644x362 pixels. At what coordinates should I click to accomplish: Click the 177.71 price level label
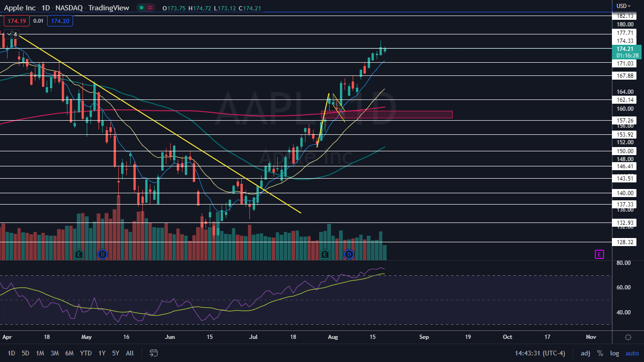point(625,33)
